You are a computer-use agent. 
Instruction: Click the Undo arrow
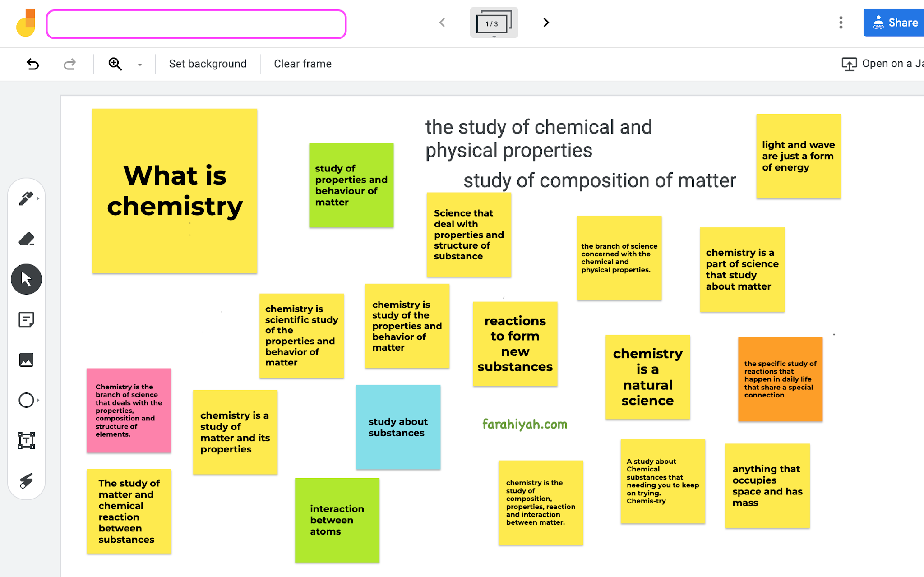tap(33, 64)
